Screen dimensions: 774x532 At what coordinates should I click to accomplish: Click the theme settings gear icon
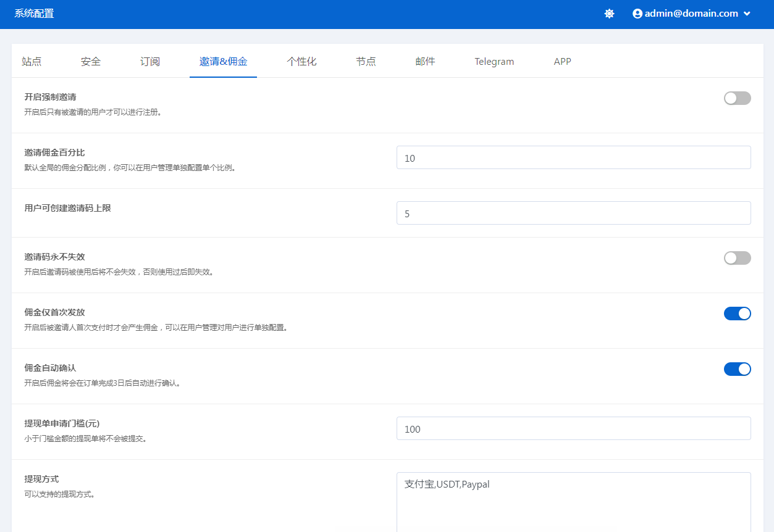coord(609,14)
